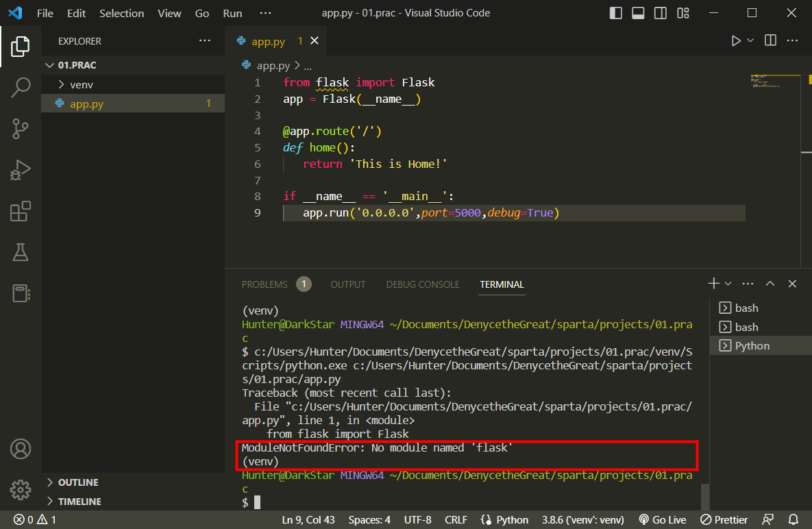The image size is (812, 529).
Task: Open run button dropdown arrow
Action: tap(750, 40)
